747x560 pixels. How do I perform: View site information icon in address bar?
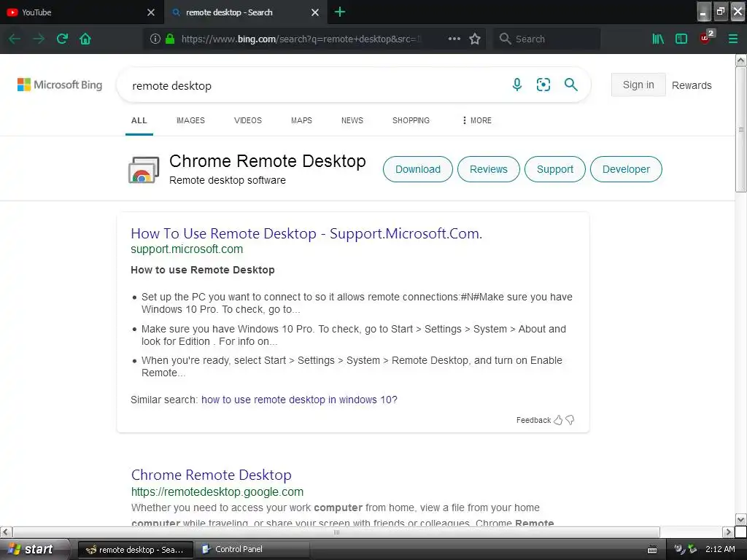tap(155, 39)
